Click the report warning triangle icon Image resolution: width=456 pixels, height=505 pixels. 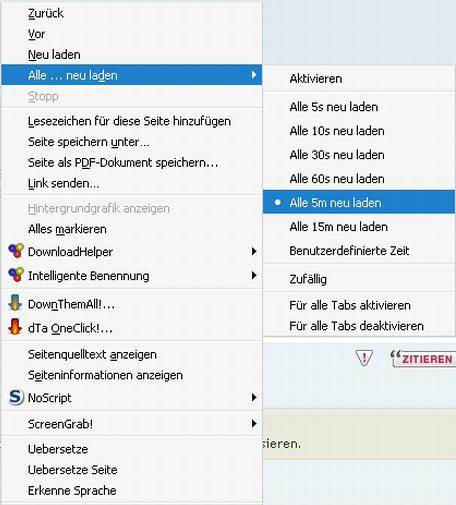tap(364, 358)
